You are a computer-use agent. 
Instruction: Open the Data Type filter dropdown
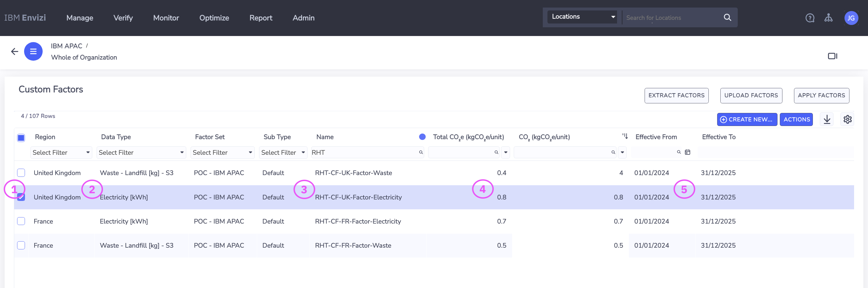[x=141, y=152]
